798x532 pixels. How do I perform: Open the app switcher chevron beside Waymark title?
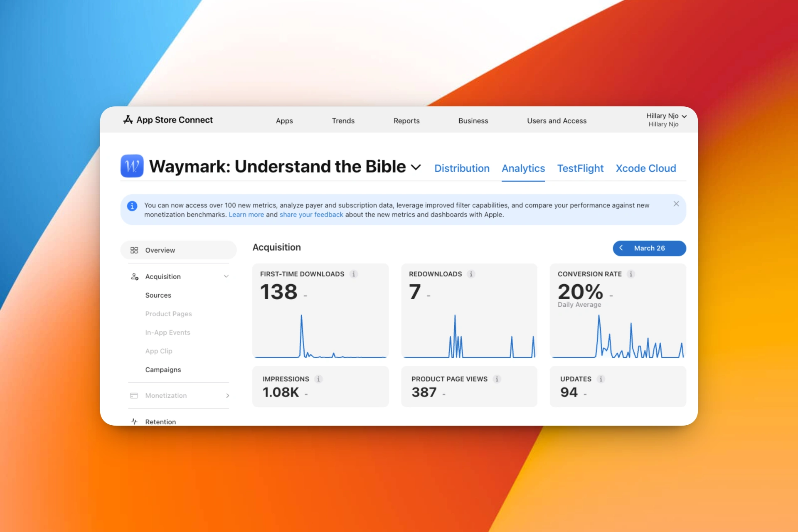(x=416, y=167)
